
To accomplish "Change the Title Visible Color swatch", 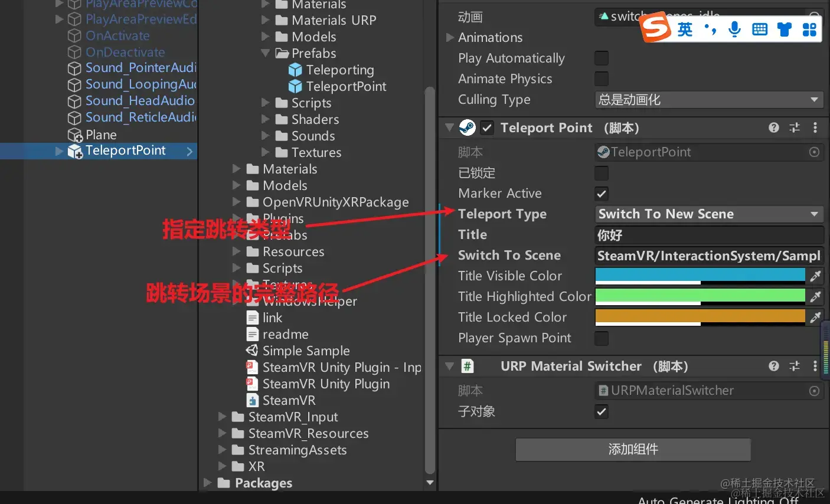I will [x=700, y=276].
